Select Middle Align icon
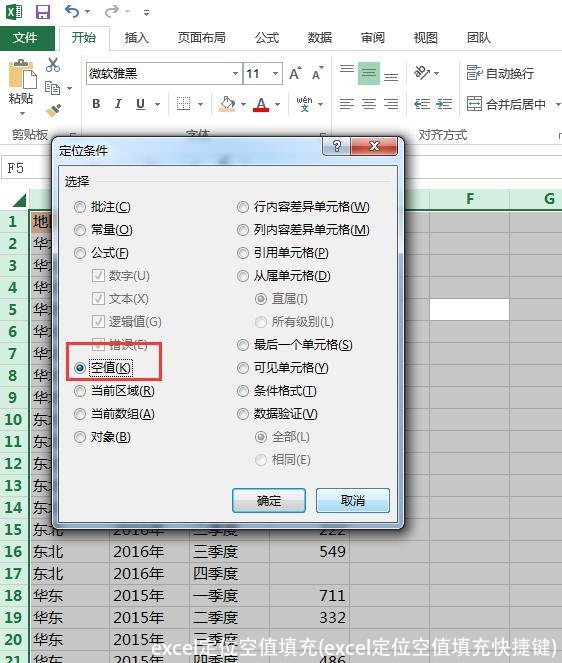562x663 pixels. point(369,73)
